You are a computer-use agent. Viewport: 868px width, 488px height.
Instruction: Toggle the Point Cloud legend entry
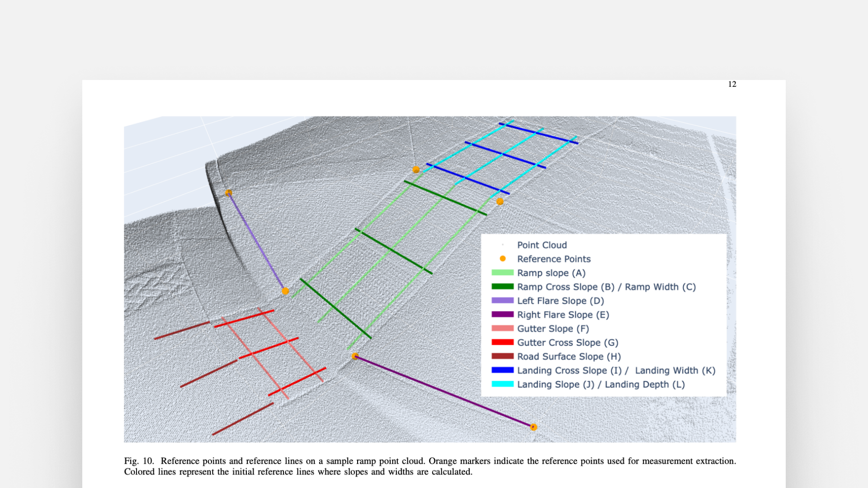pos(542,245)
